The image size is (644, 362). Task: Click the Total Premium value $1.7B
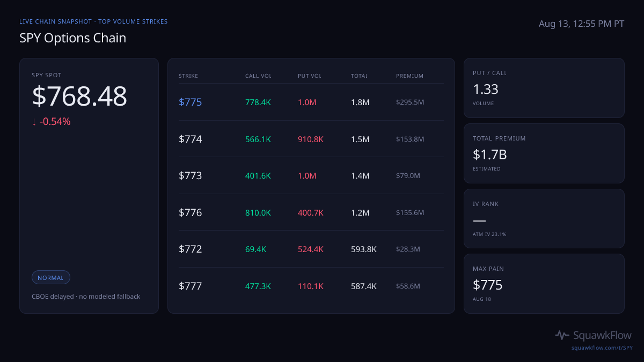[490, 154]
